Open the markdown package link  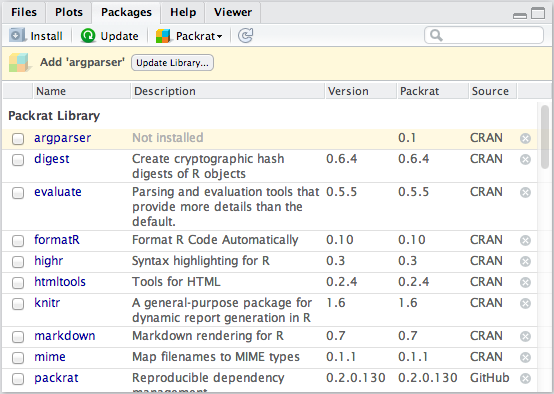pos(65,336)
